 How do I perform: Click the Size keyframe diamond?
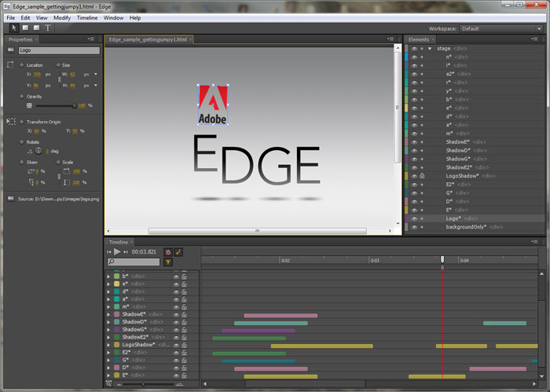(x=58, y=65)
